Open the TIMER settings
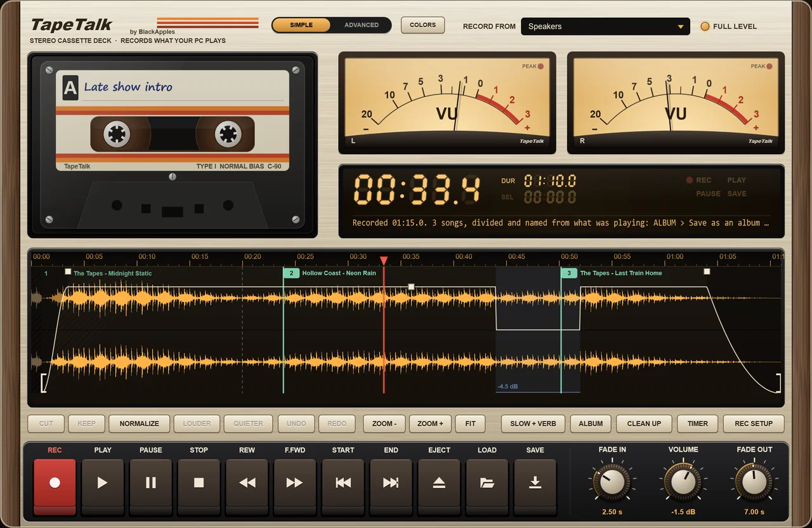The width and height of the screenshot is (812, 528). [x=697, y=423]
